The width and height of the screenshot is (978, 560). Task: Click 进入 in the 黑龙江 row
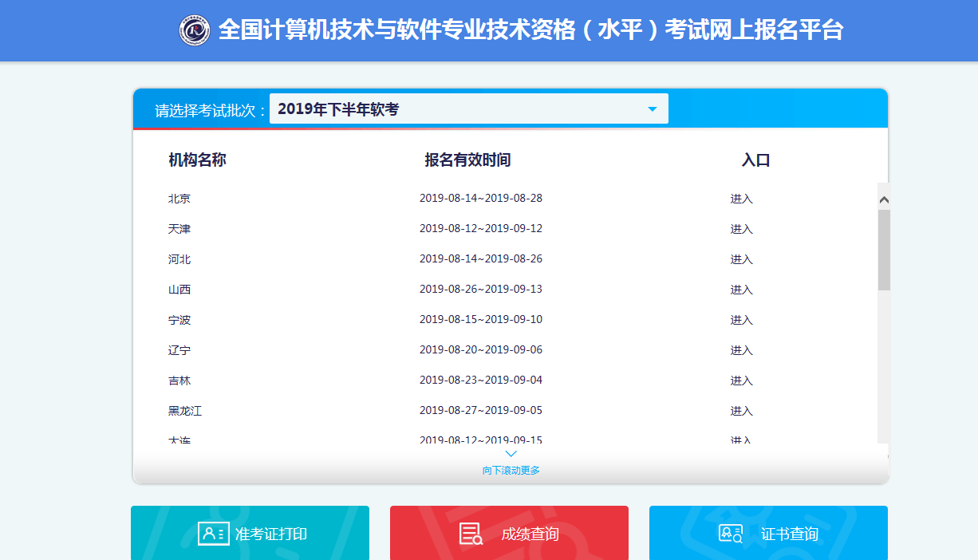pos(741,411)
